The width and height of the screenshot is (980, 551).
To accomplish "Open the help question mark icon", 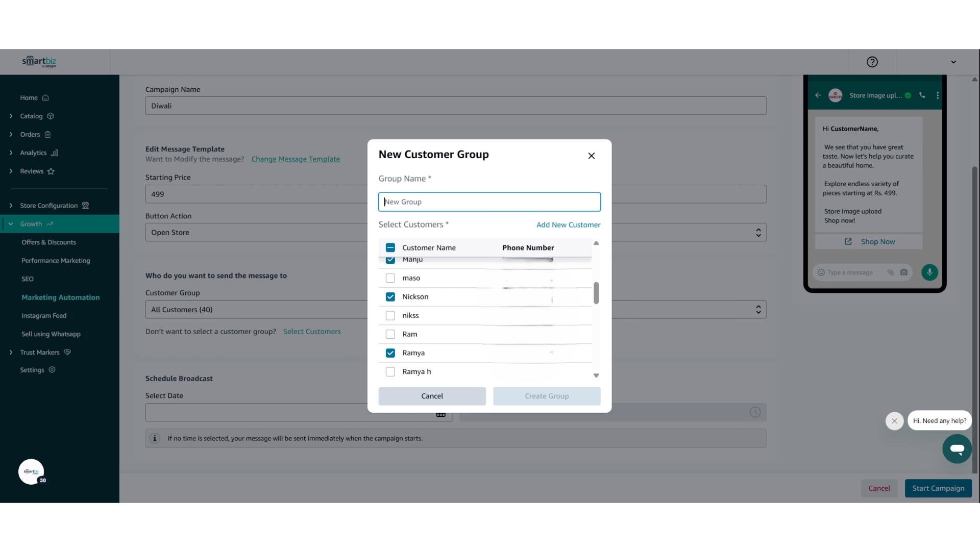I will point(872,62).
